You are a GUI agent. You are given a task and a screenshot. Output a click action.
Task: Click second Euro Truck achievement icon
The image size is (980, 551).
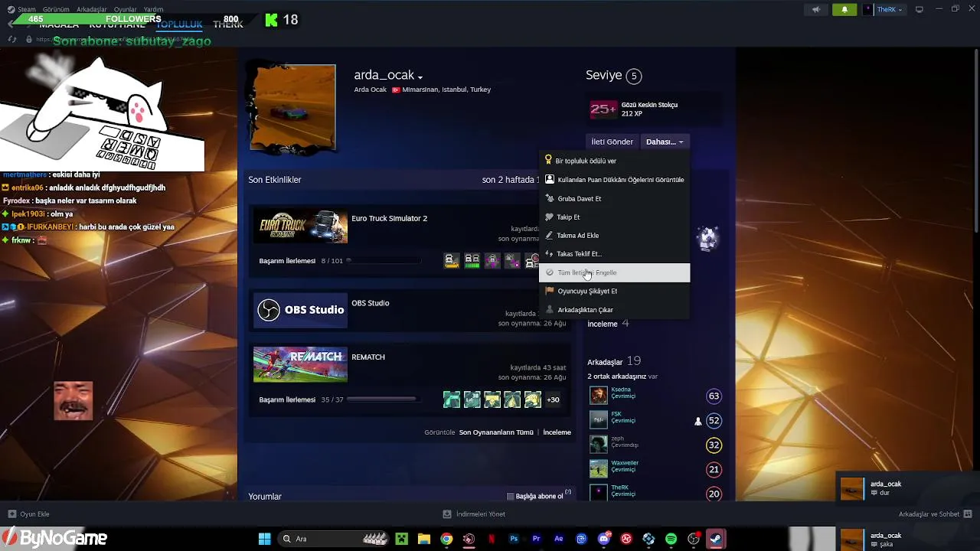pos(472,261)
